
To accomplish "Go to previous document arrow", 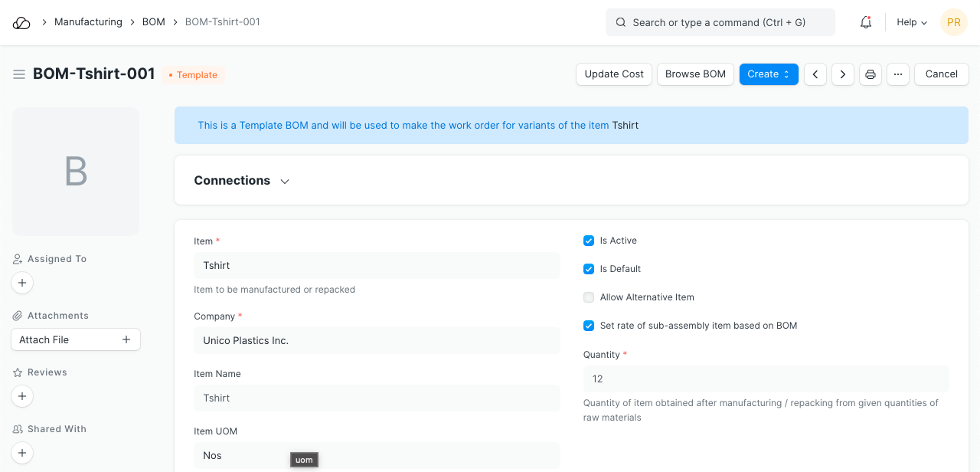I will [815, 74].
